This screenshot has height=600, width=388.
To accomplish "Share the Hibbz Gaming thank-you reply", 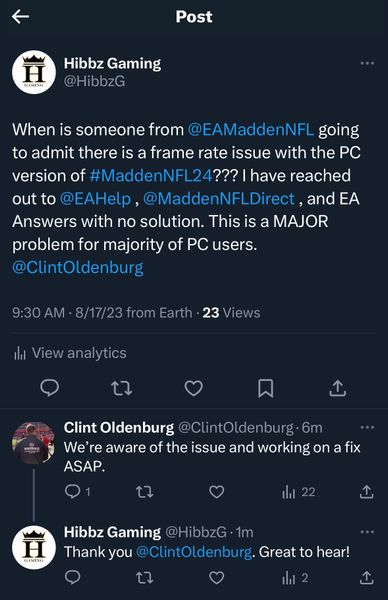I will point(366,577).
